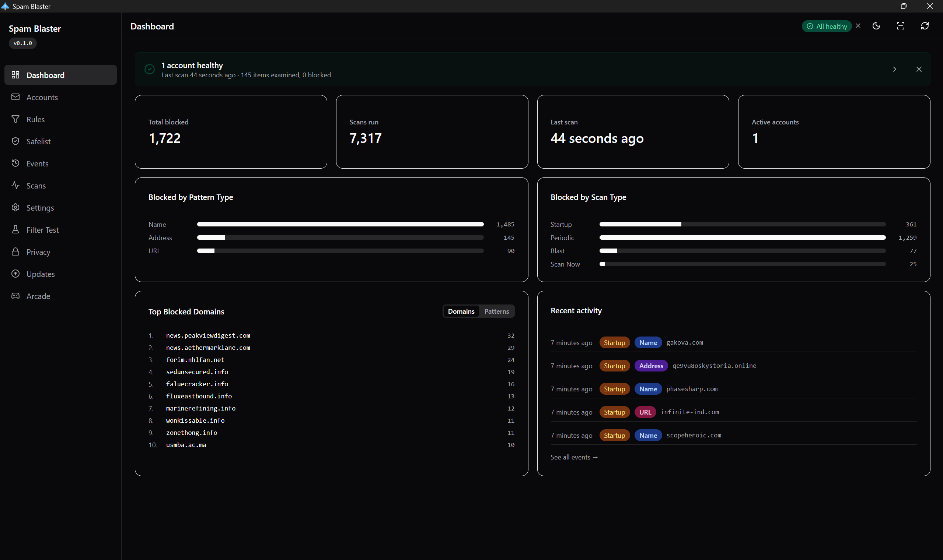Follow the See all events link
943x560 pixels.
574,457
